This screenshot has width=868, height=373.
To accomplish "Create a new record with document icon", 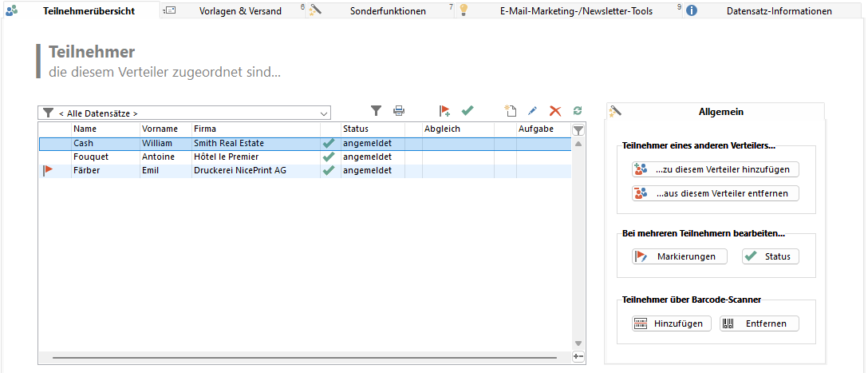I will pyautogui.click(x=511, y=112).
